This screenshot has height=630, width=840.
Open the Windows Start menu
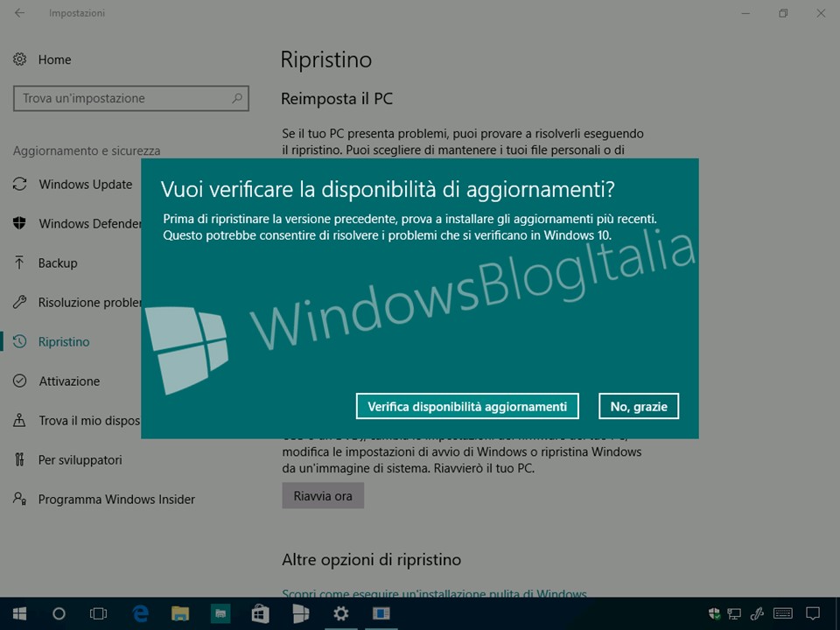coord(20,613)
